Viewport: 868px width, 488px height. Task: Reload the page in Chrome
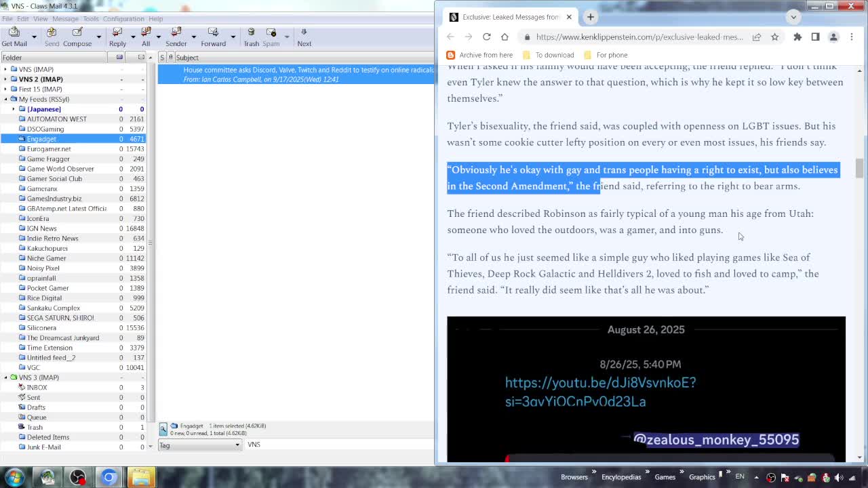486,37
